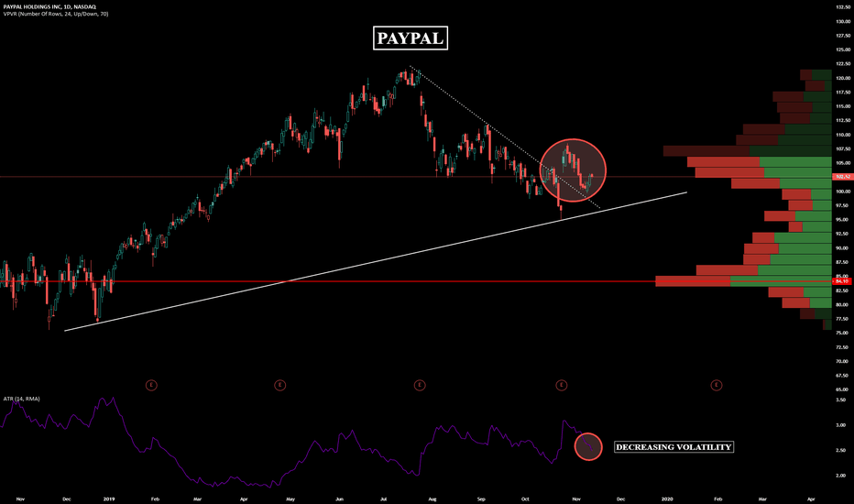The width and height of the screenshot is (854, 504).
Task: Select the small red circle on ATR pane
Action: [588, 447]
